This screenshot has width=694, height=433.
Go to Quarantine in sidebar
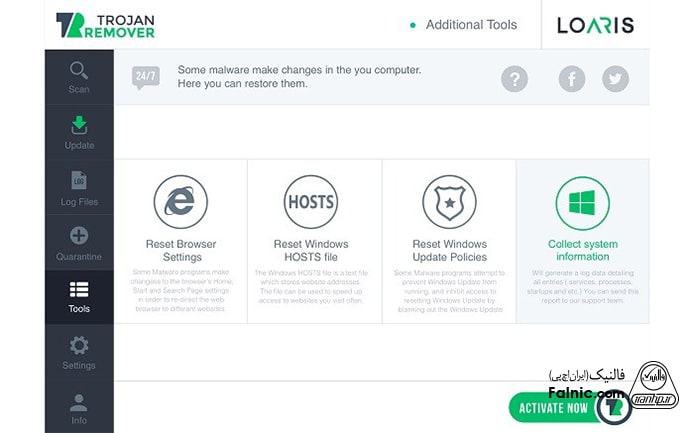(79, 243)
